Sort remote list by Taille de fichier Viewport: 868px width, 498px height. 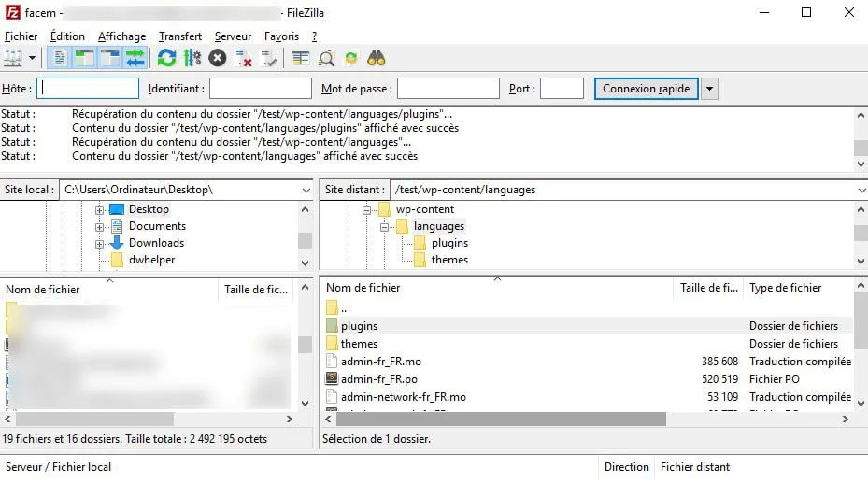pyautogui.click(x=708, y=288)
